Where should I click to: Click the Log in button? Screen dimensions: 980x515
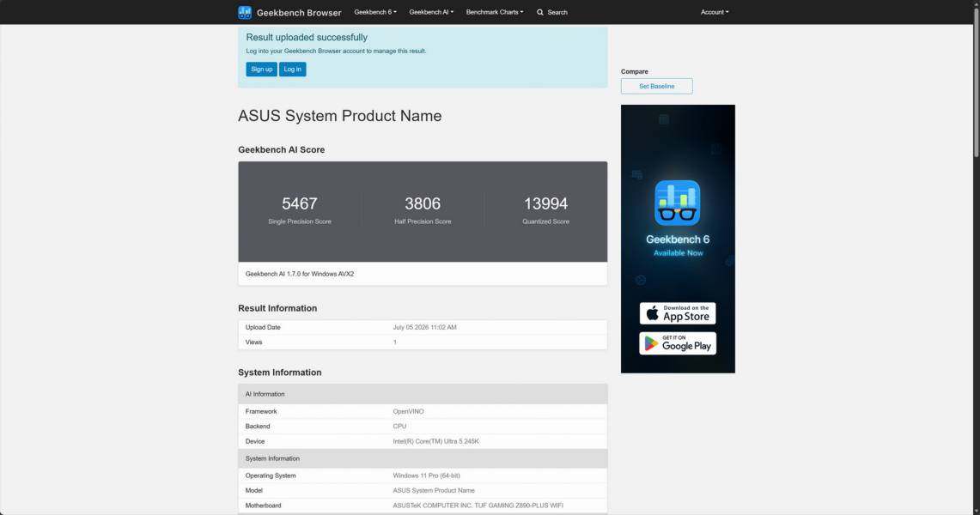(293, 70)
